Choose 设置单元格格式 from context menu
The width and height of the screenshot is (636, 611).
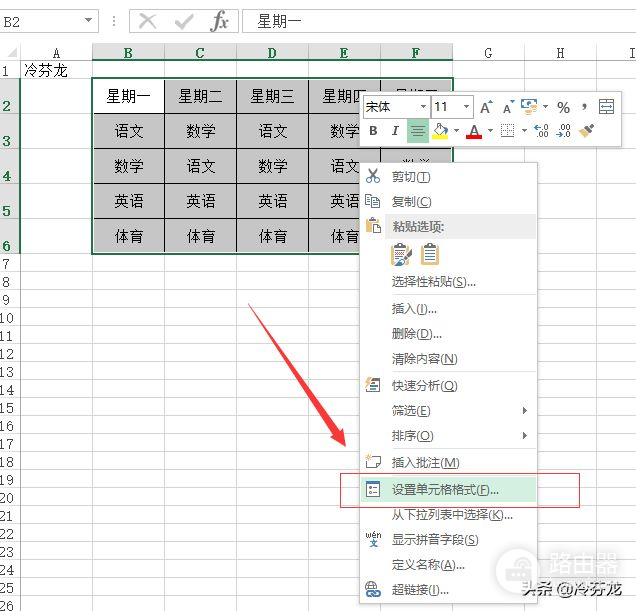pos(445,490)
